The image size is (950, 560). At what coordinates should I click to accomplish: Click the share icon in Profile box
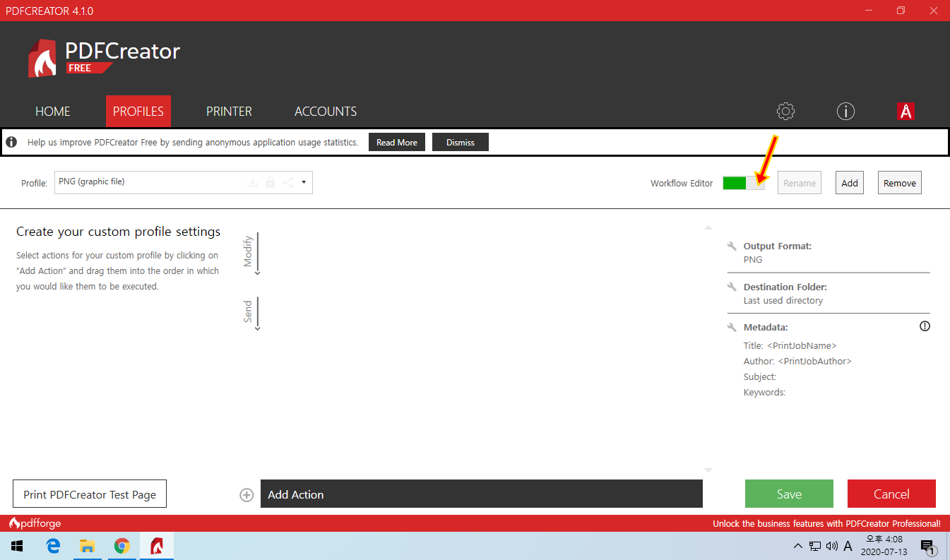click(287, 182)
